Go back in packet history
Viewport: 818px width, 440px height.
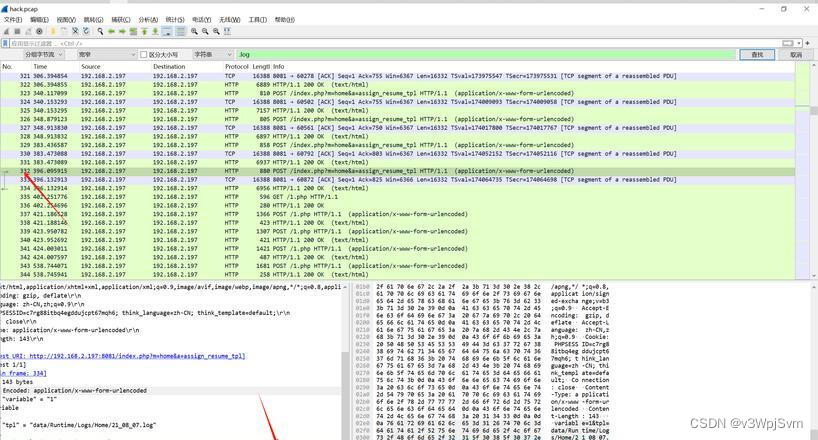click(x=111, y=31)
